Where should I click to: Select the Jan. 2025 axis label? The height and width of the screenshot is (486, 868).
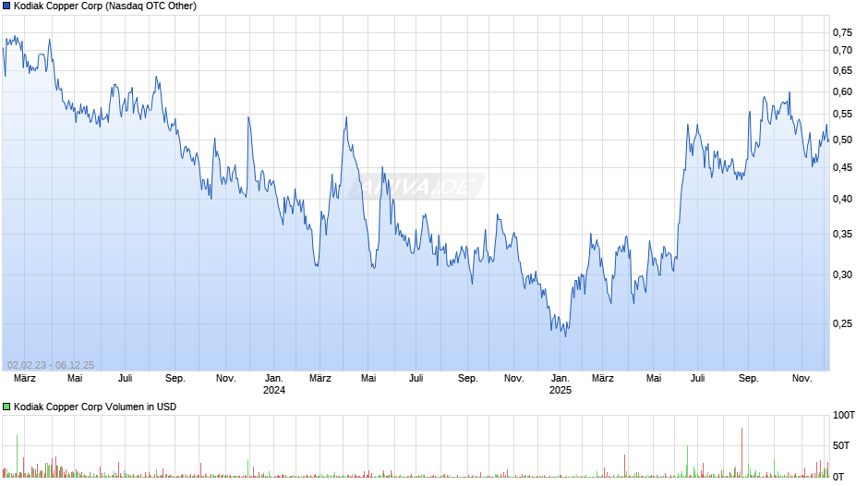(x=561, y=384)
